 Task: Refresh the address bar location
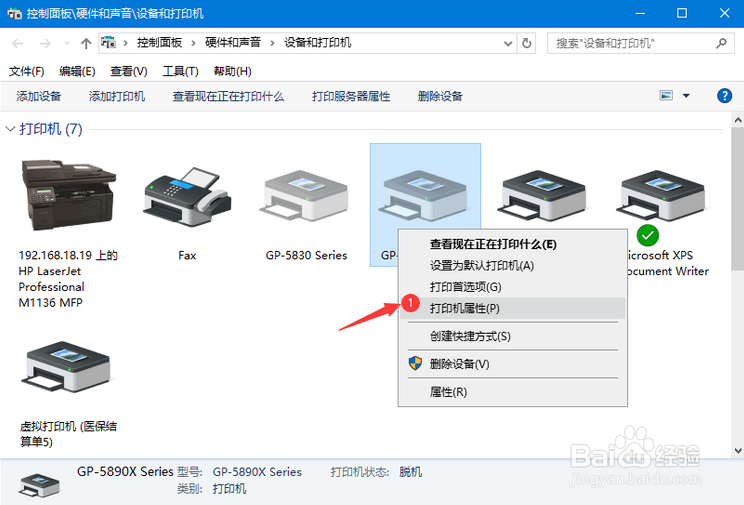coord(527,44)
